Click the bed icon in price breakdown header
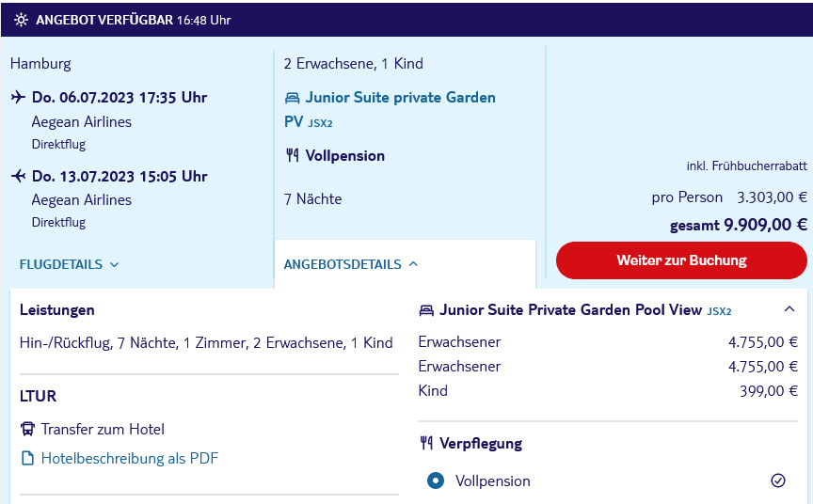The height and width of the screenshot is (504, 813). pos(426,310)
